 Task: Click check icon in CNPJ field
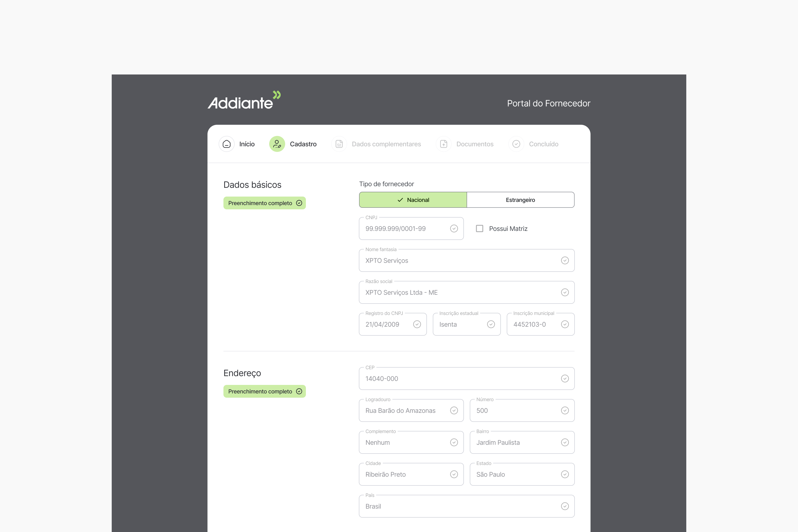coord(454,229)
